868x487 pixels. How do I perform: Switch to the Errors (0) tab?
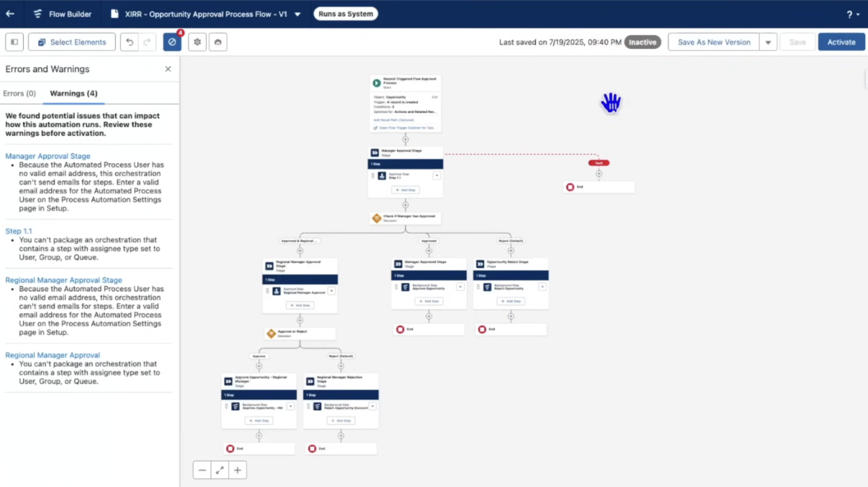(20, 93)
